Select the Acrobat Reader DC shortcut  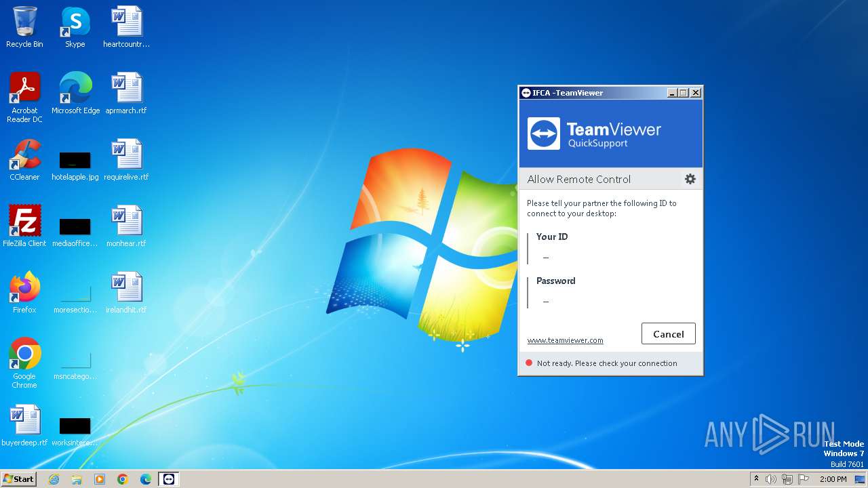click(x=24, y=98)
